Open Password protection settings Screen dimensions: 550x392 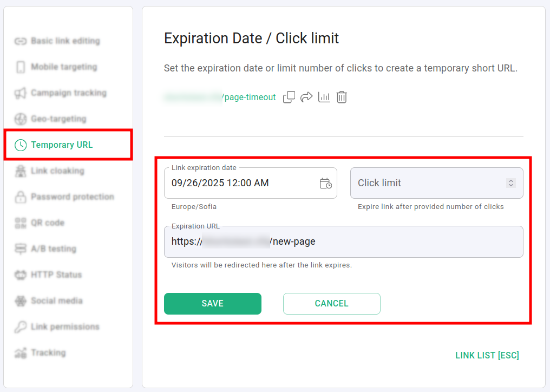click(x=72, y=197)
